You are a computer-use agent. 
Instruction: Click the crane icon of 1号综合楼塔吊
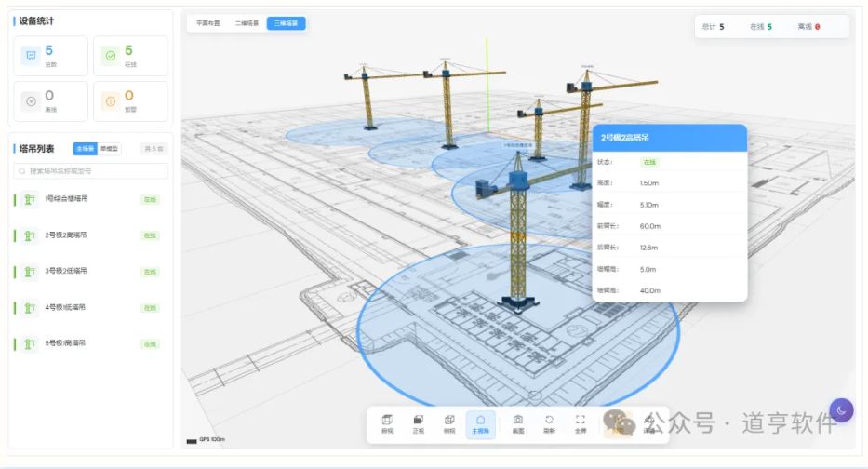30,199
